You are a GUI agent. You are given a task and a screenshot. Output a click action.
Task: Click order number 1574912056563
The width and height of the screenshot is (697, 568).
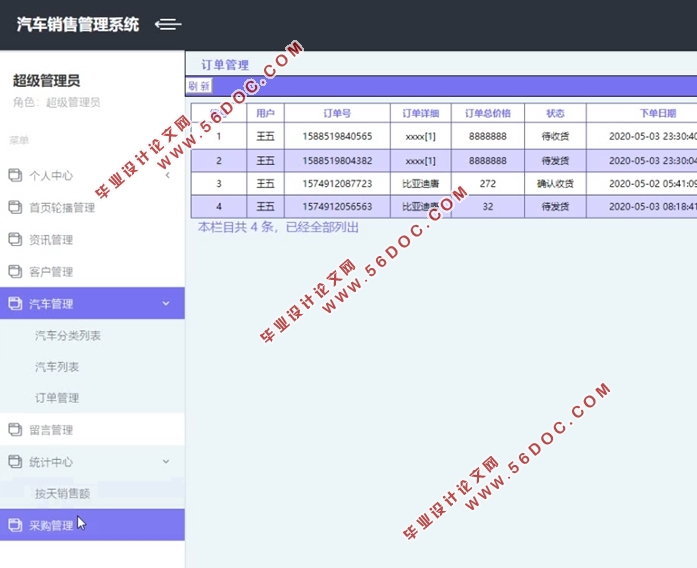coord(337,207)
